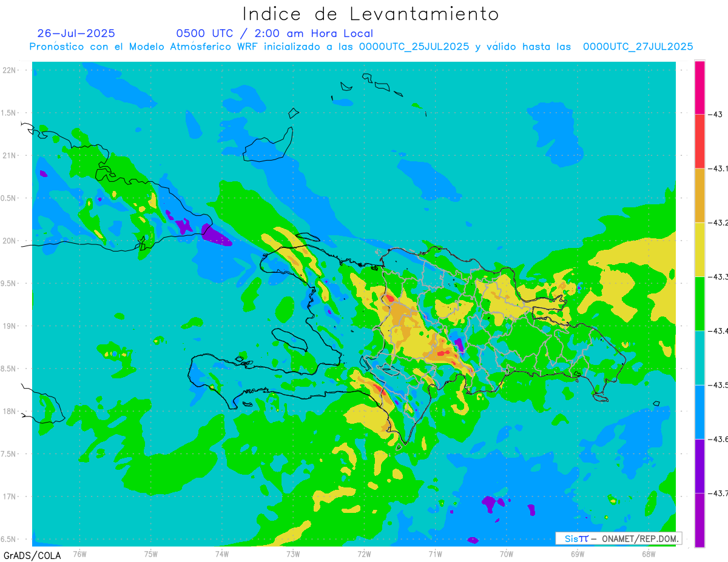Click the color bar value '-43.2'
The image size is (728, 562).
[719, 222]
